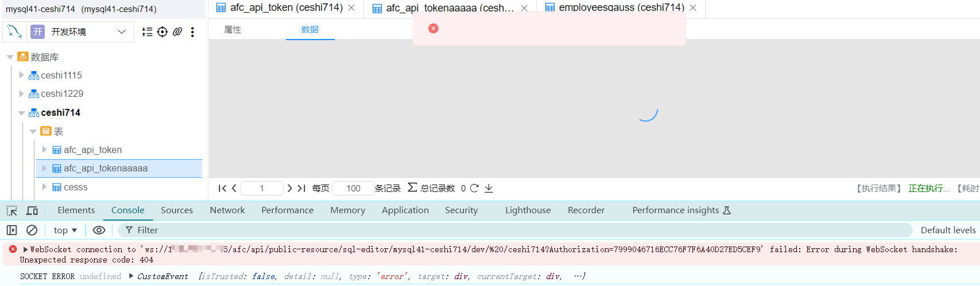This screenshot has width=980, height=286.
Task: Expand the ceshi1115 database node
Action: pyautogui.click(x=21, y=75)
